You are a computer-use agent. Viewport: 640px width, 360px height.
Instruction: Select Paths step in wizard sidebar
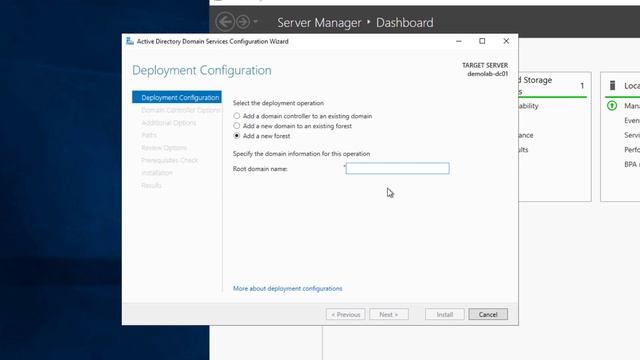tap(149, 135)
